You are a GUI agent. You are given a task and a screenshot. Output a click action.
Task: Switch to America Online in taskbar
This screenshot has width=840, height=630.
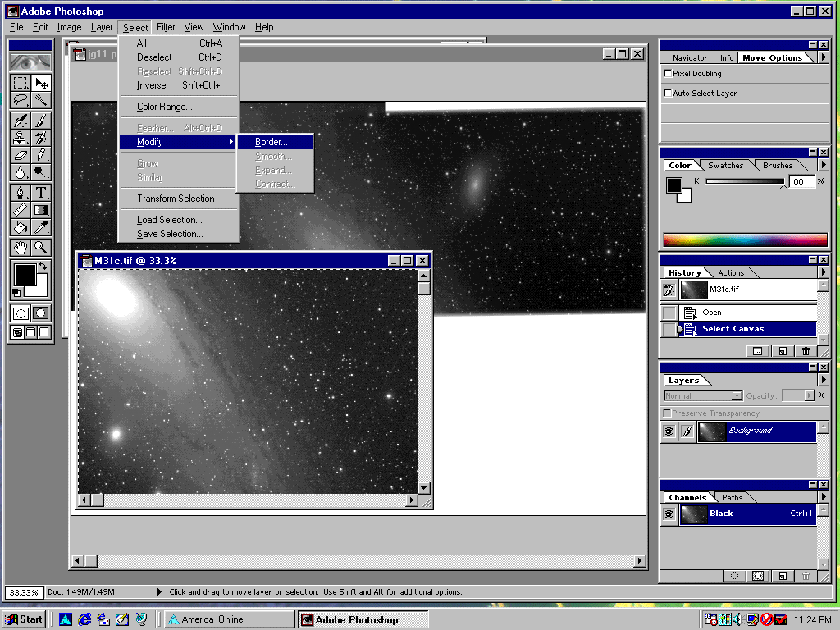click(x=230, y=619)
